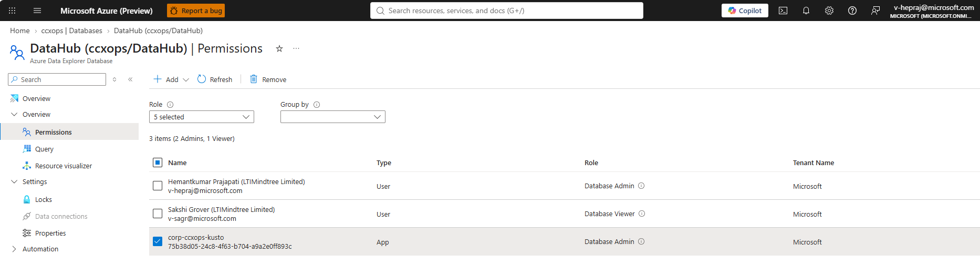Click the Report a bug button
980x264 pixels.
click(196, 11)
